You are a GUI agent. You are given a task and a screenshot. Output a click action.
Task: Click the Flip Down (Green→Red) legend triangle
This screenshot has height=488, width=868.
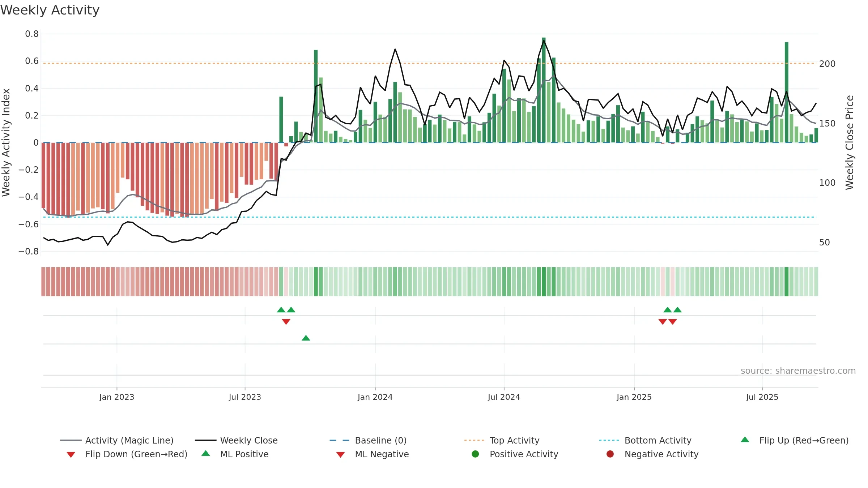pos(71,455)
